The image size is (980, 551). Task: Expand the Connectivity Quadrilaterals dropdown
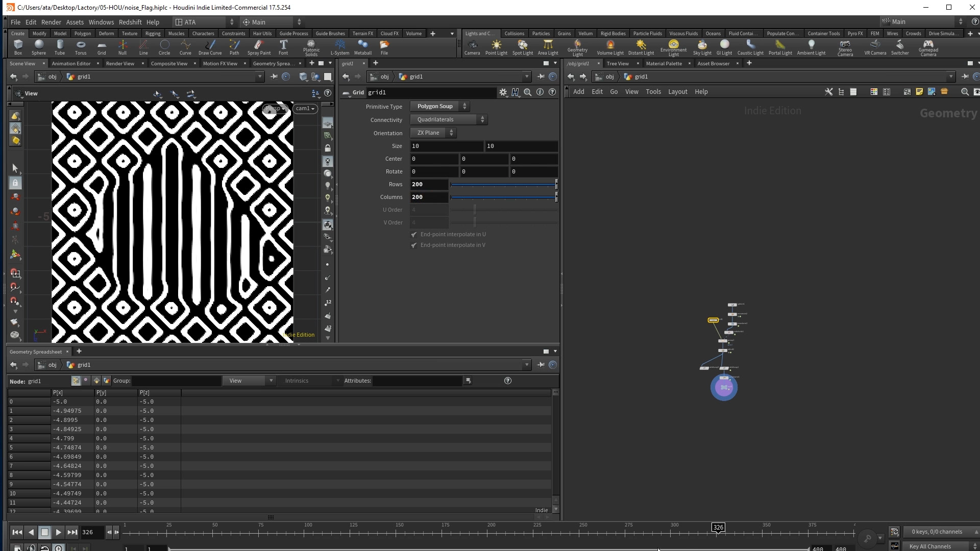(x=449, y=119)
